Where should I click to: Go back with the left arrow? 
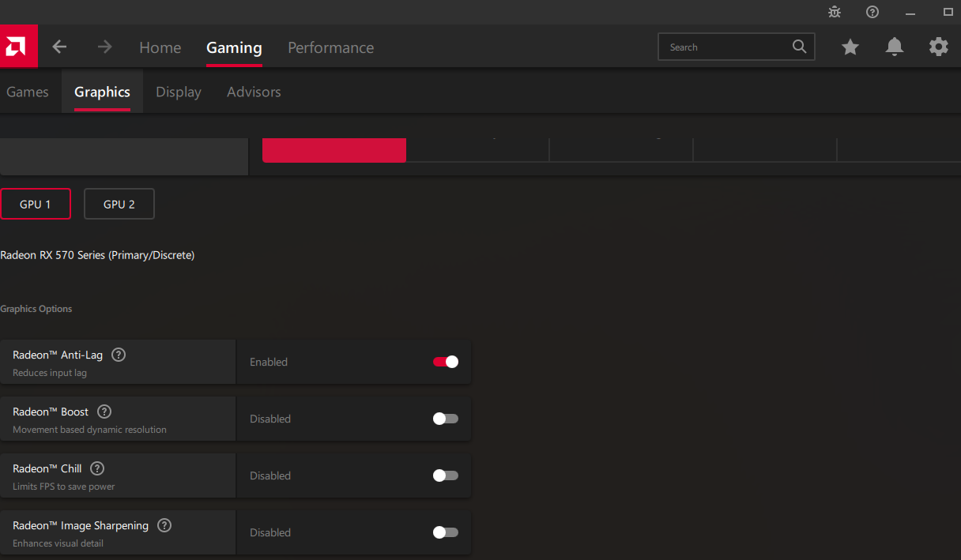(x=60, y=47)
